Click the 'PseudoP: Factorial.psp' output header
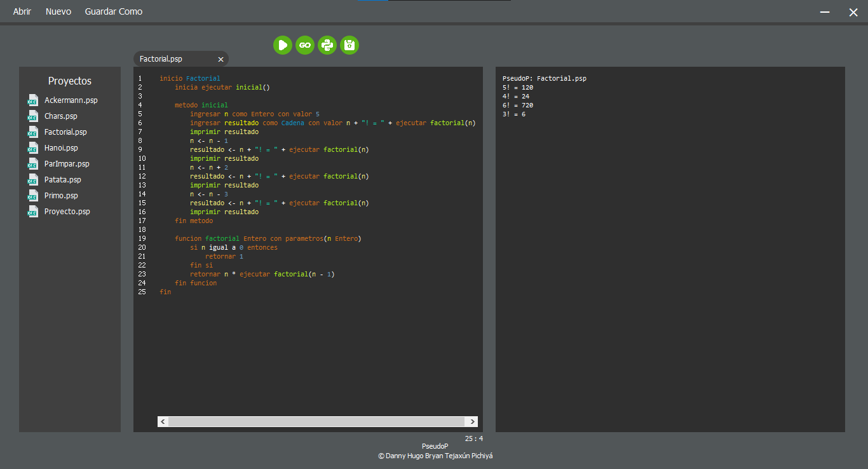This screenshot has height=469, width=868. click(545, 78)
